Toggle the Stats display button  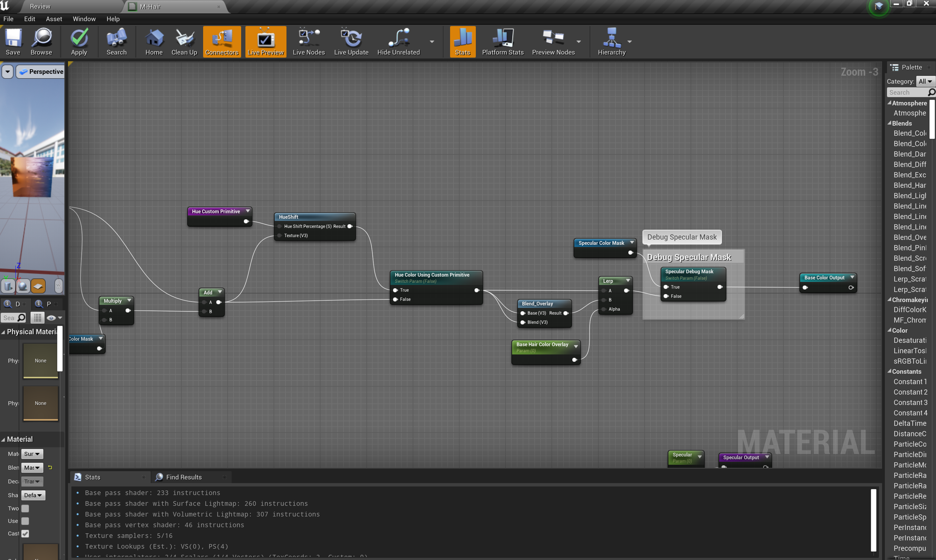click(463, 42)
